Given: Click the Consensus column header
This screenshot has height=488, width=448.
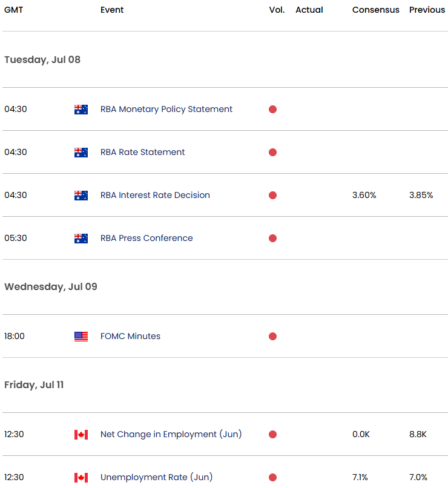Looking at the screenshot, I should tap(375, 10).
